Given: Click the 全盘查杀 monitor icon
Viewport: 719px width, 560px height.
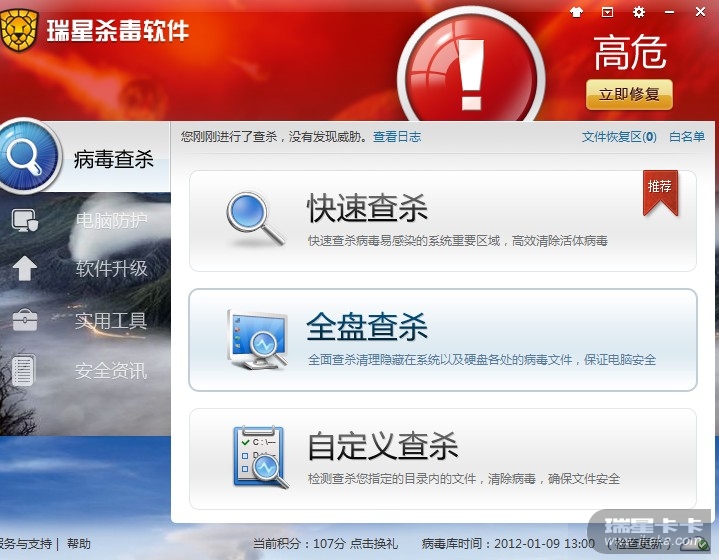Looking at the screenshot, I should click(x=258, y=340).
